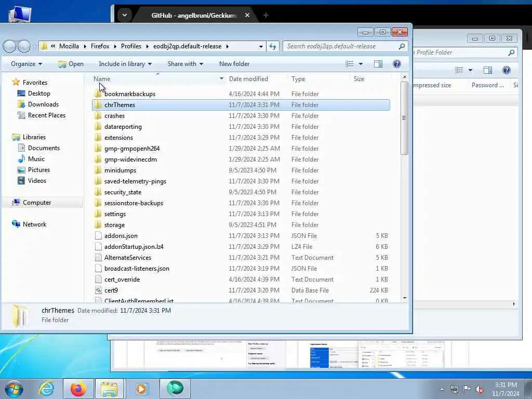Viewport: 532px width, 399px height.
Task: Click the refresh button beside the address bar
Action: point(273,46)
